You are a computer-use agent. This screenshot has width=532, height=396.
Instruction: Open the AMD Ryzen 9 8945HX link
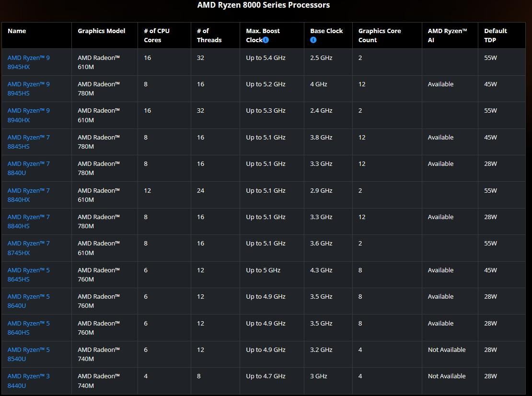pos(28,62)
